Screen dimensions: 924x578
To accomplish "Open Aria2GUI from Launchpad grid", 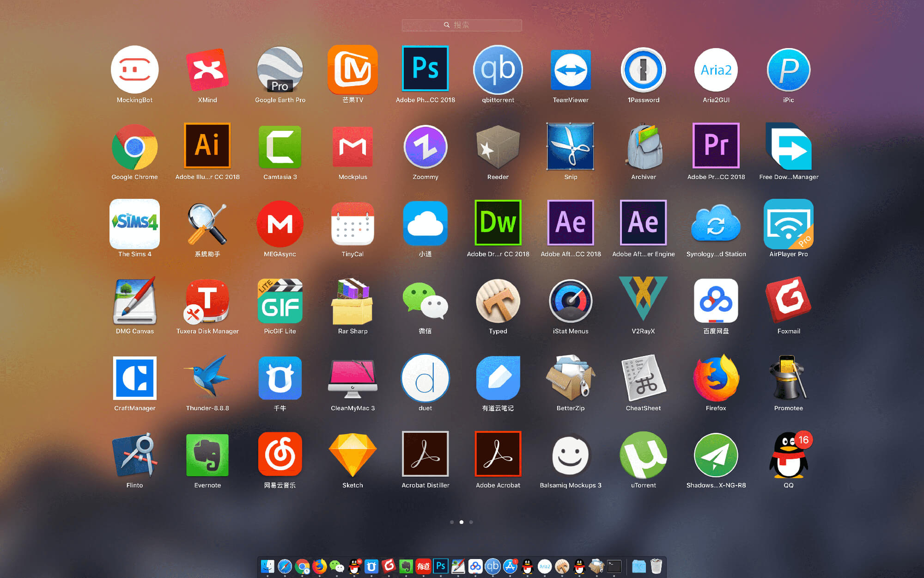I will click(716, 70).
